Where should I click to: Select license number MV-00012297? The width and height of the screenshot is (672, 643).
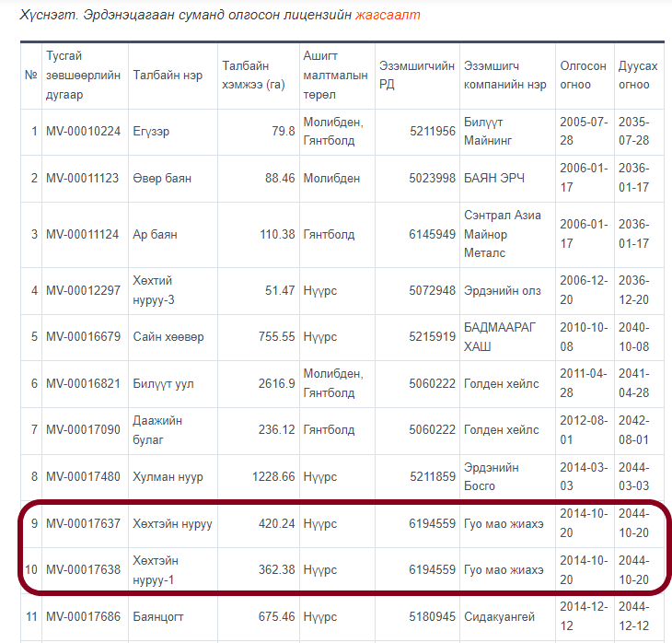click(83, 290)
